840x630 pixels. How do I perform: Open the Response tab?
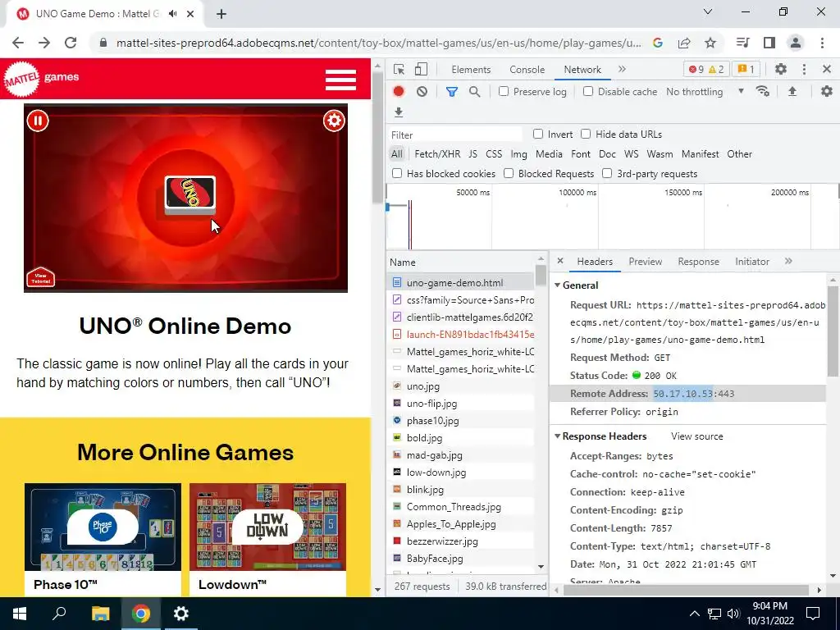(x=698, y=262)
